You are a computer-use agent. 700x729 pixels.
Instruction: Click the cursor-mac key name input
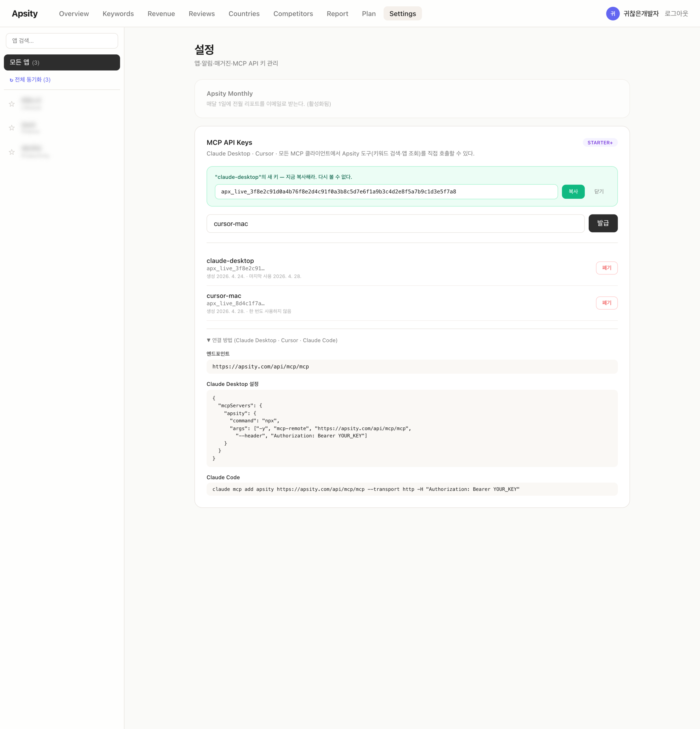tap(395, 223)
